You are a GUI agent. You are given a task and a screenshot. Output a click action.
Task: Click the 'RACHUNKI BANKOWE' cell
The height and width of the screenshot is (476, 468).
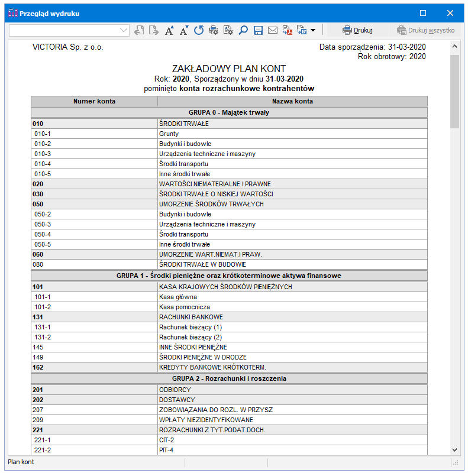tap(292, 317)
